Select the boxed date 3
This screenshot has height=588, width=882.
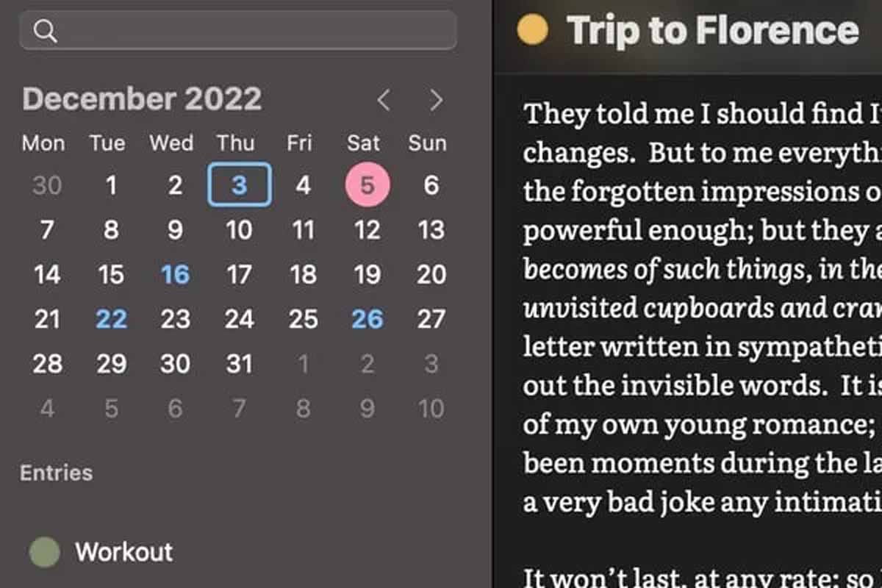point(239,185)
